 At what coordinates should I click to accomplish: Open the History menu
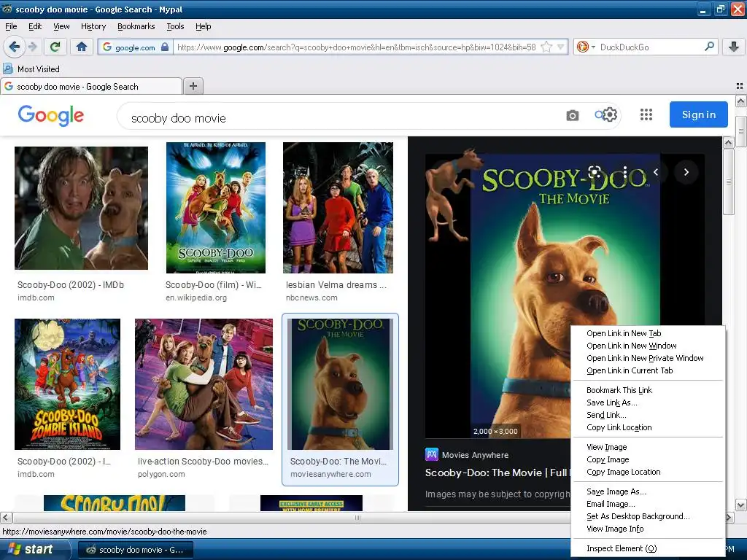(93, 26)
